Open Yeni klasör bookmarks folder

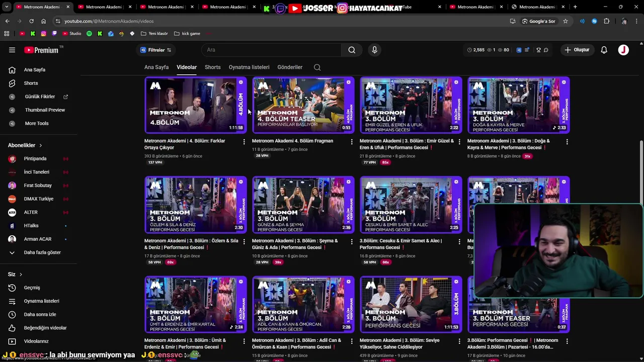tap(154, 34)
